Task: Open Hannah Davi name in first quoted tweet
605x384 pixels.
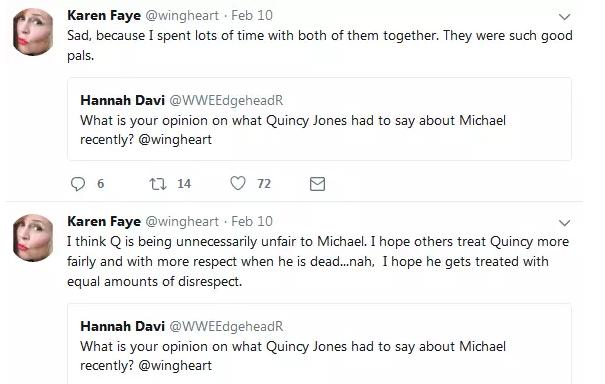Action: click(x=122, y=100)
